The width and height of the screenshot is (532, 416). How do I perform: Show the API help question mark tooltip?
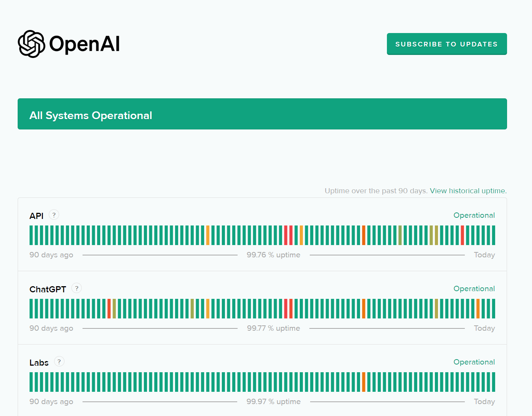pyautogui.click(x=54, y=215)
